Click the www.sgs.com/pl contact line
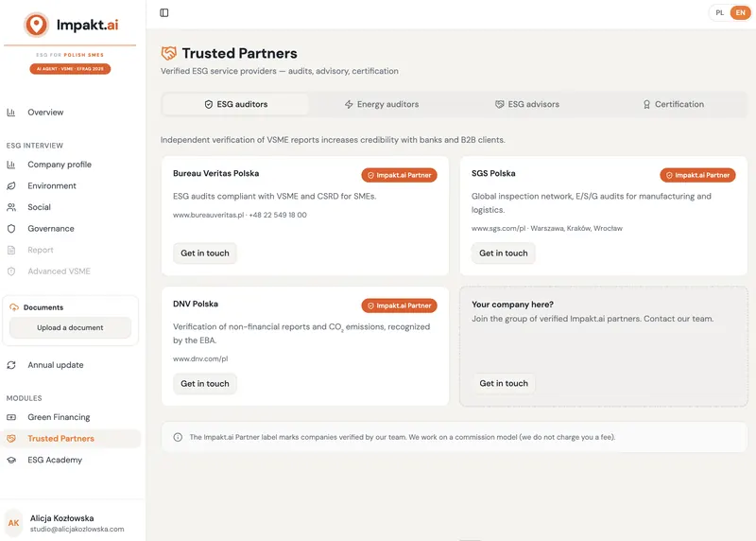 tap(547, 228)
